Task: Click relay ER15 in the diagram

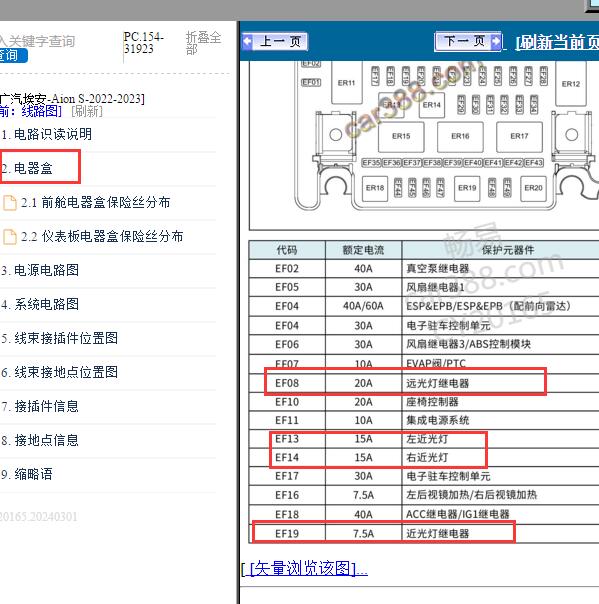Action: 401,136
